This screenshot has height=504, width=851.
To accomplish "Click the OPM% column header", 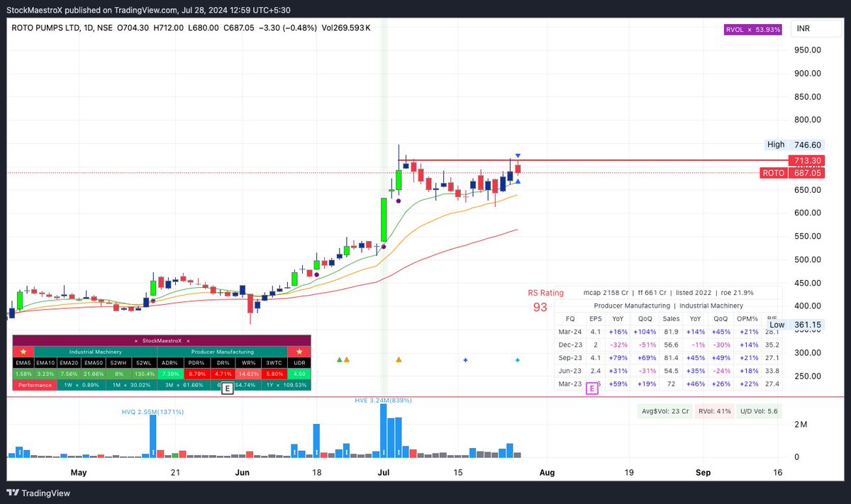I will coord(746,318).
